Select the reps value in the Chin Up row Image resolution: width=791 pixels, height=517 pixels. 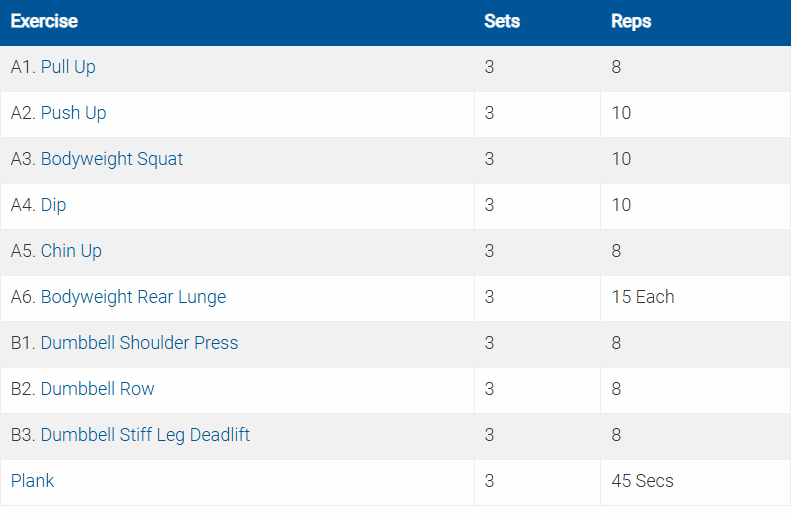point(616,251)
